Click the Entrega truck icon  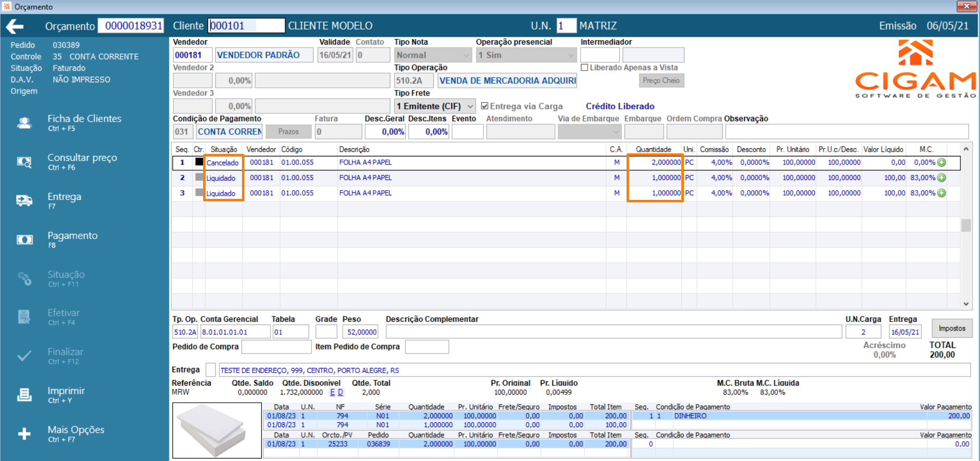click(24, 201)
